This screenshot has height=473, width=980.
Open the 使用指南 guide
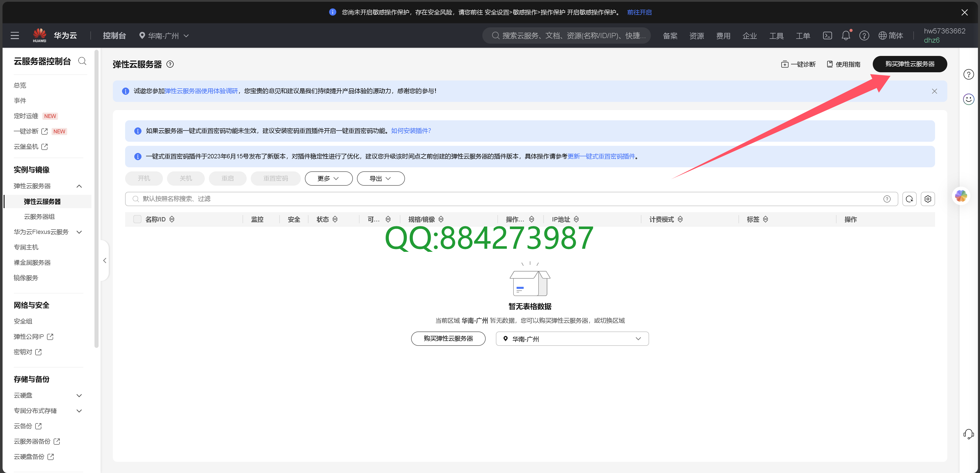[x=843, y=64]
